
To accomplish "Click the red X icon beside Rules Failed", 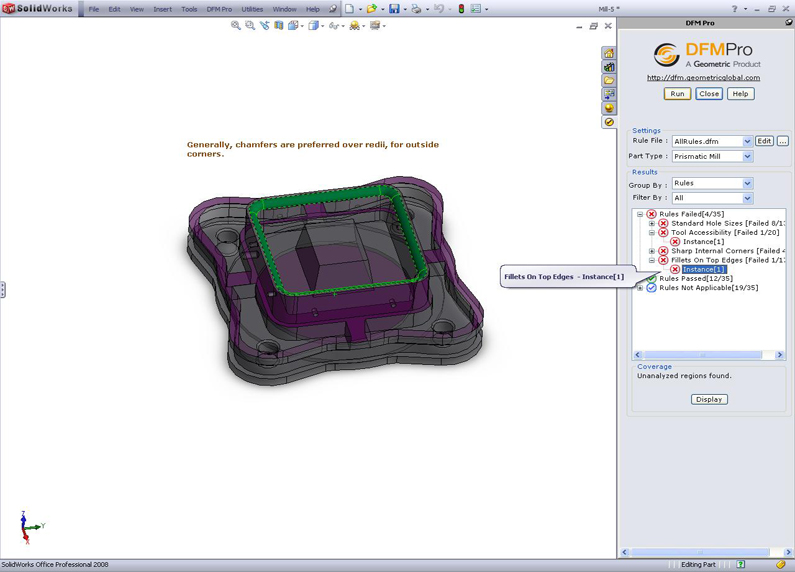I will tap(651, 214).
